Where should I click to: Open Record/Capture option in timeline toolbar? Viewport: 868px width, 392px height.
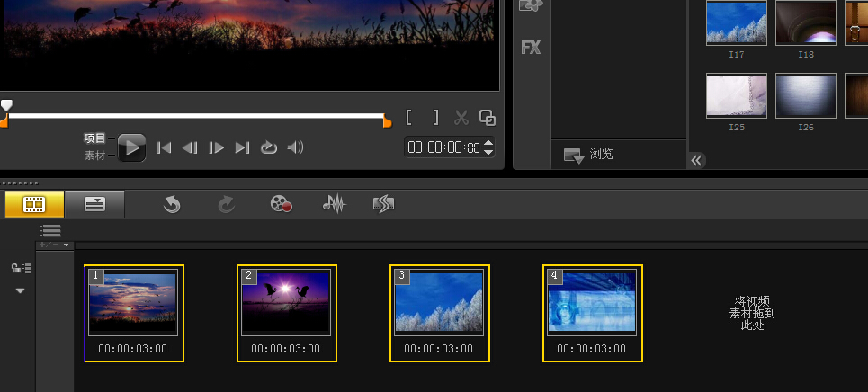click(x=282, y=204)
